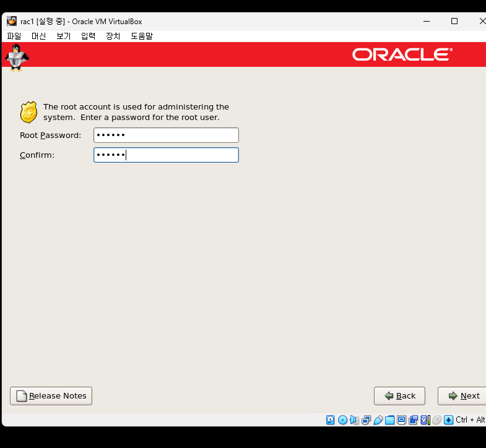Image resolution: width=486 pixels, height=448 pixels.
Task: Go Back to the previous step
Action: coord(399,396)
